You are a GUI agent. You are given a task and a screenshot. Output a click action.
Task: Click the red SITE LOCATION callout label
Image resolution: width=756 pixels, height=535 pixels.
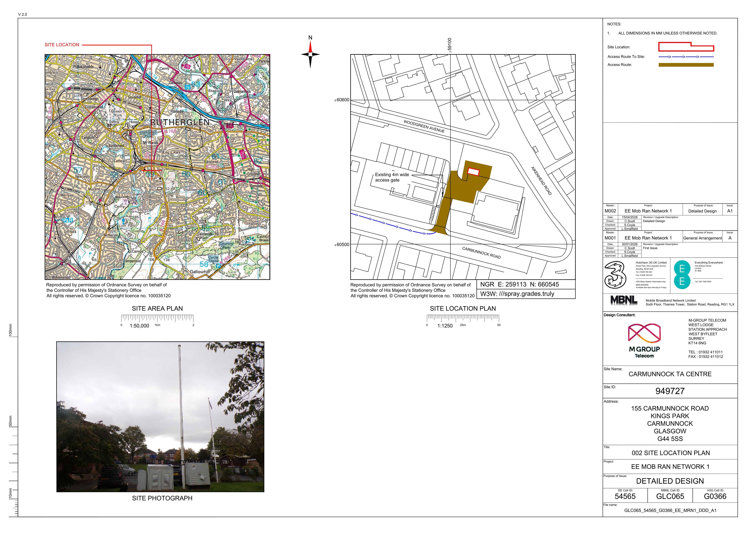pos(62,45)
